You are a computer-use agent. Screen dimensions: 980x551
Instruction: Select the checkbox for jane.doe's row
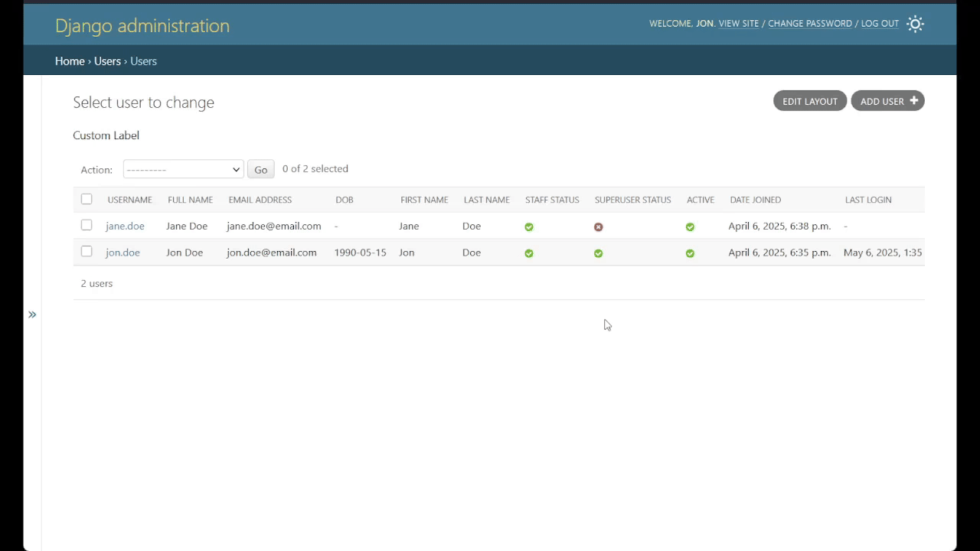coord(87,226)
